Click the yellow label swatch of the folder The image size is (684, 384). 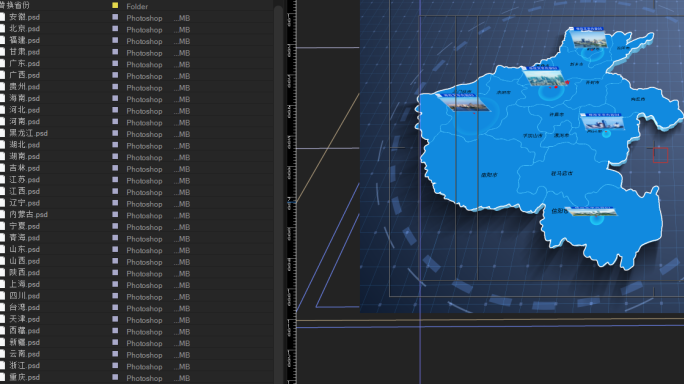(x=115, y=5)
